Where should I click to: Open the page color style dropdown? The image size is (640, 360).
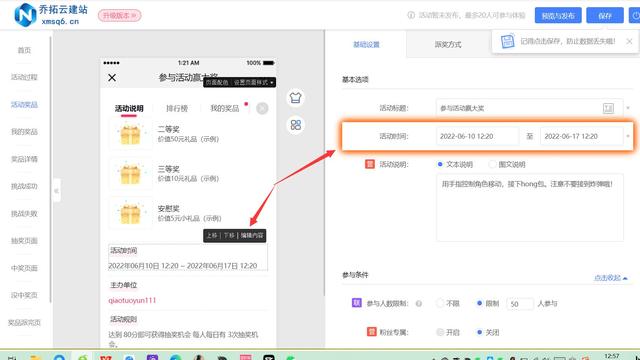pyautogui.click(x=240, y=82)
